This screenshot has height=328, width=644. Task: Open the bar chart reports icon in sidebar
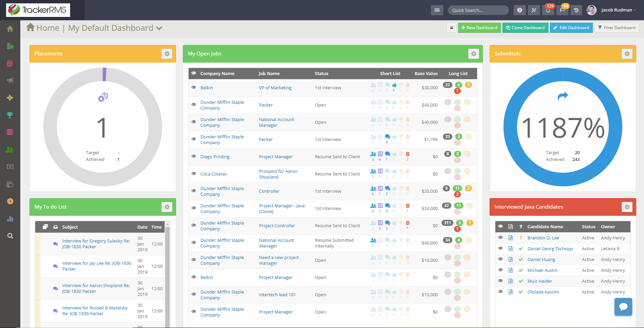click(10, 219)
